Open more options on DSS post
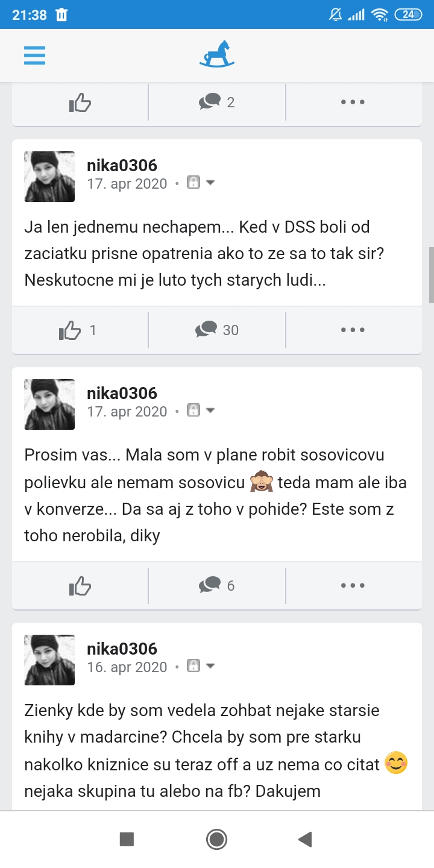The height and width of the screenshot is (868, 434). [x=353, y=330]
